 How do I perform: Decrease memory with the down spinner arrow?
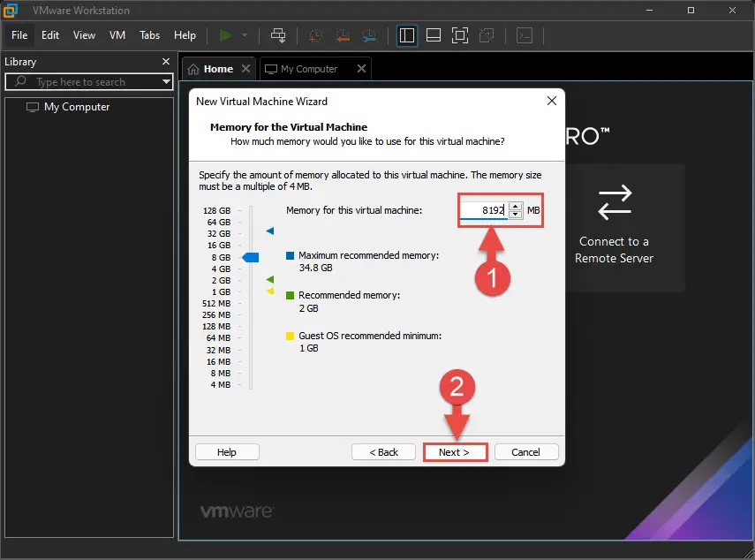pyautogui.click(x=515, y=215)
